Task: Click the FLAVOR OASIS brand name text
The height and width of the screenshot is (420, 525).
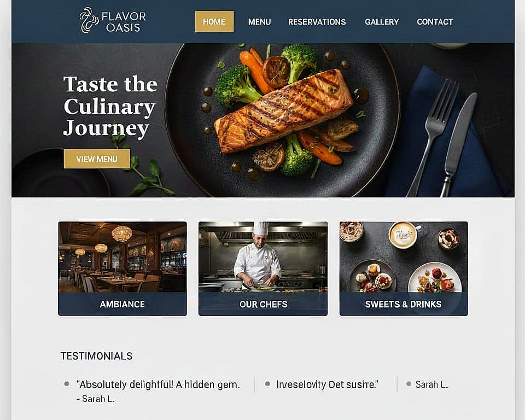Action: point(124,22)
